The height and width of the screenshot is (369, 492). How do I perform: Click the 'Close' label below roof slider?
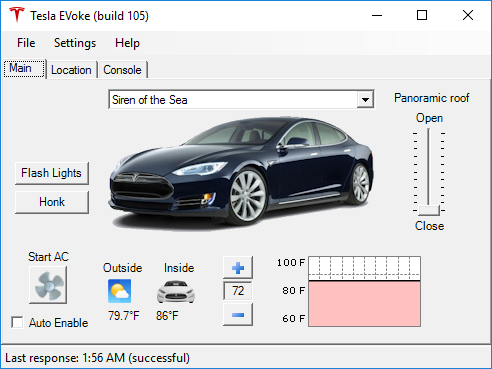[x=429, y=226]
